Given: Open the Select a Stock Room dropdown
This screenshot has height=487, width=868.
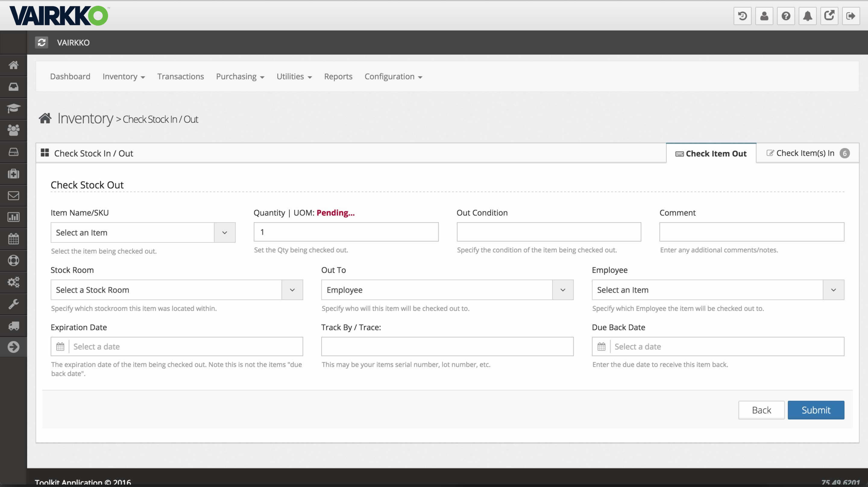Looking at the screenshot, I should [x=177, y=290].
